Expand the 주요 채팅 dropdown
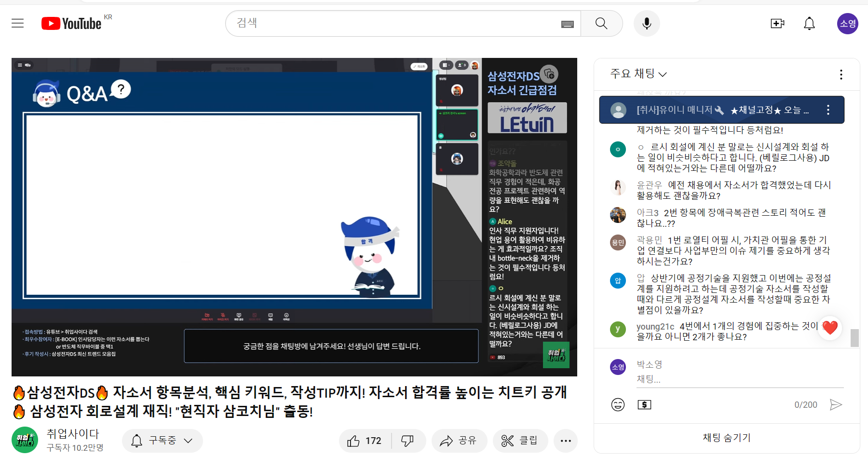This screenshot has height=457, width=868. coord(638,74)
